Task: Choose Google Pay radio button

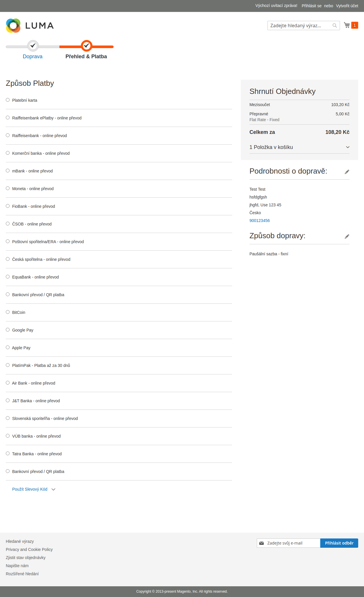Action: [x=8, y=330]
